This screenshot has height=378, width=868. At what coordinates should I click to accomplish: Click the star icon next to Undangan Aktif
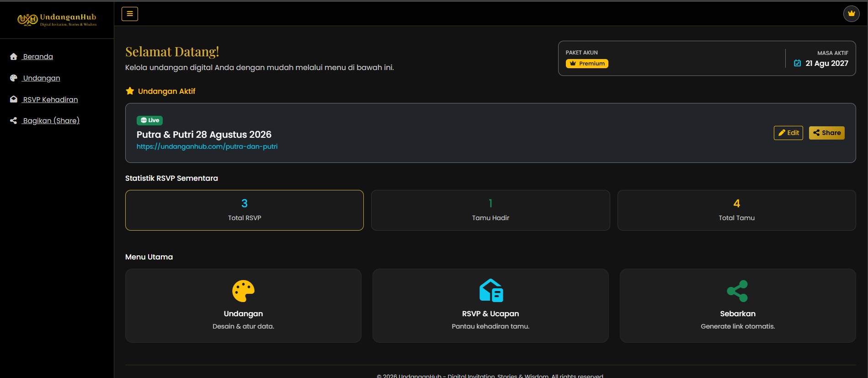click(x=130, y=91)
